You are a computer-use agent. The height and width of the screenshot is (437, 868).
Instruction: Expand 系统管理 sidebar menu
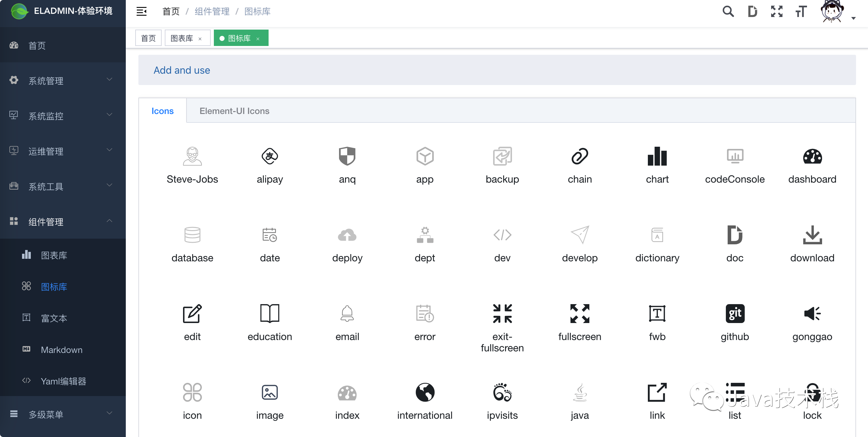(x=63, y=80)
